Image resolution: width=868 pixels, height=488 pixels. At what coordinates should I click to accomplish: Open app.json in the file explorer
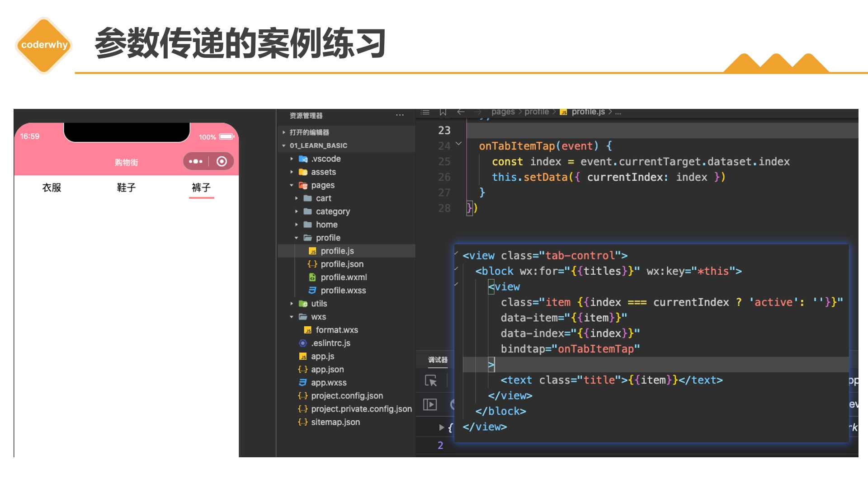[x=327, y=369]
